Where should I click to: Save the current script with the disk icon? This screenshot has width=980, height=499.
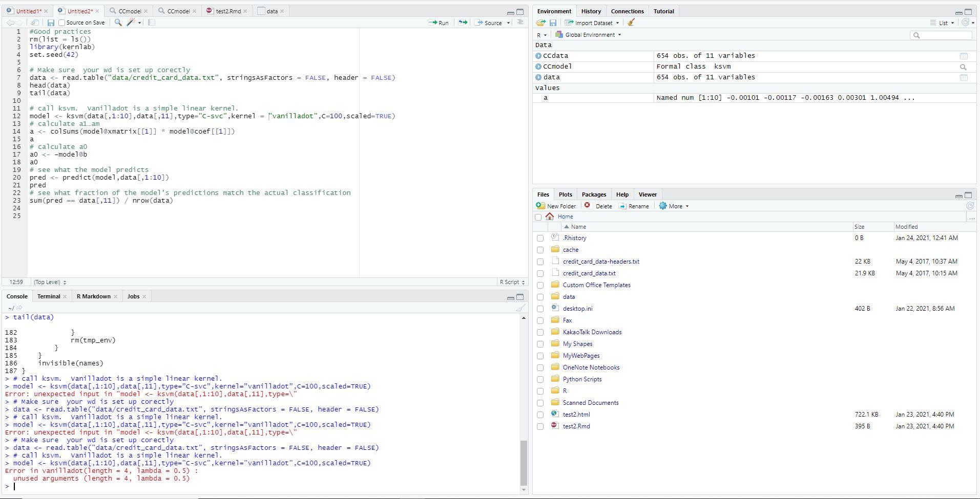pos(51,23)
